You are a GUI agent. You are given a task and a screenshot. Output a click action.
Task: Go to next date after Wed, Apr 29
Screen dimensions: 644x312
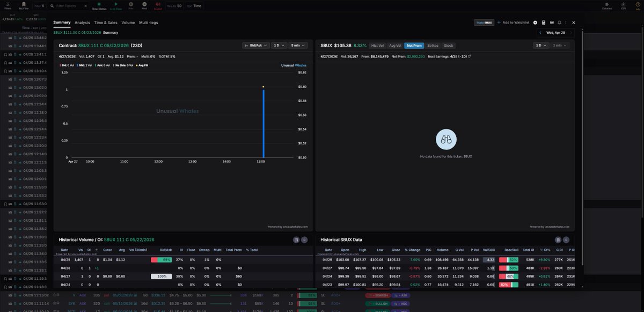[x=571, y=33]
